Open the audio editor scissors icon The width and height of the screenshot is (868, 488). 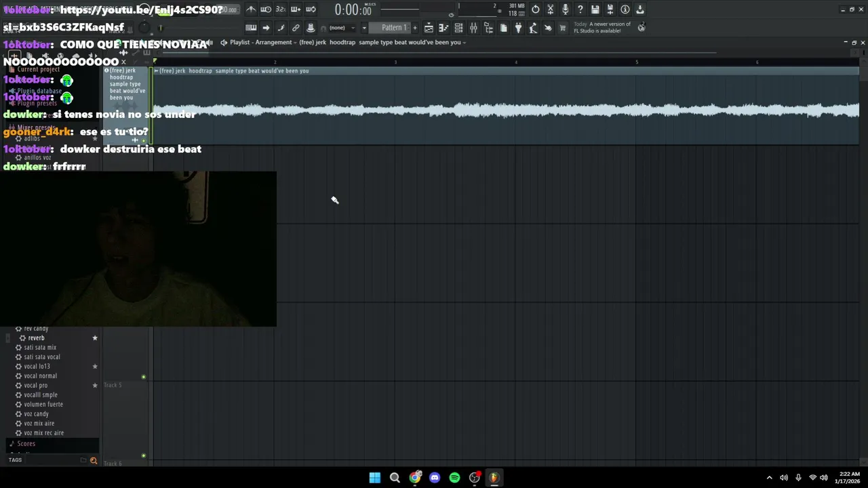[551, 9]
